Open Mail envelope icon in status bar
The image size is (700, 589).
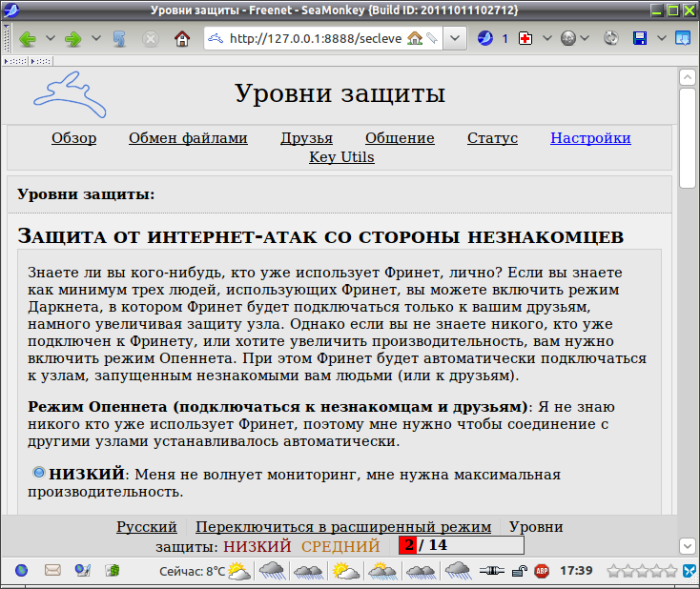[52, 570]
